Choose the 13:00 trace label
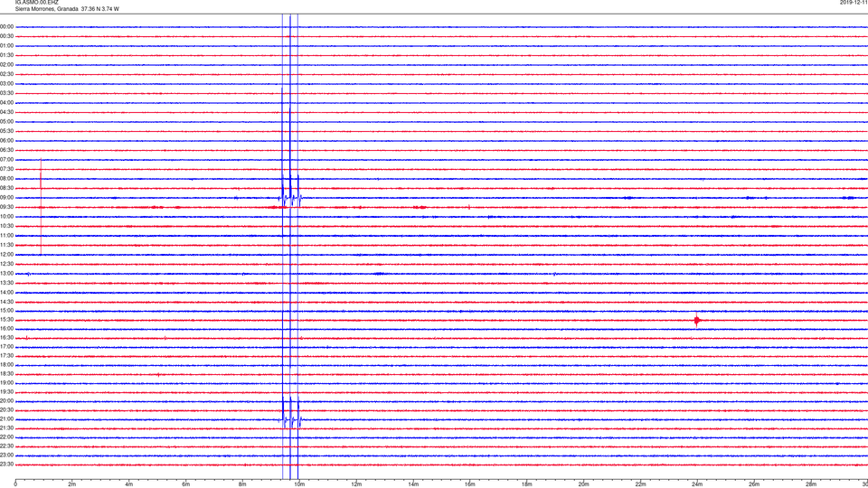The height and width of the screenshot is (488, 868). (x=6, y=273)
